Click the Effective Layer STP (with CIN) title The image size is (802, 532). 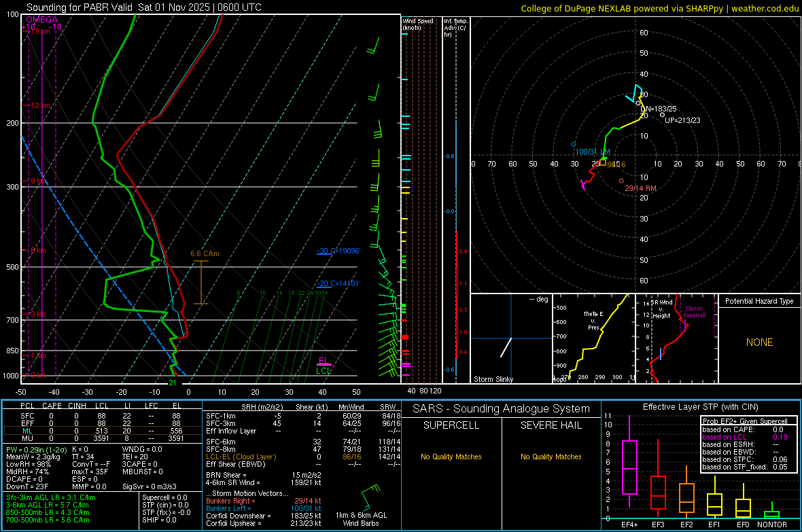coord(700,407)
